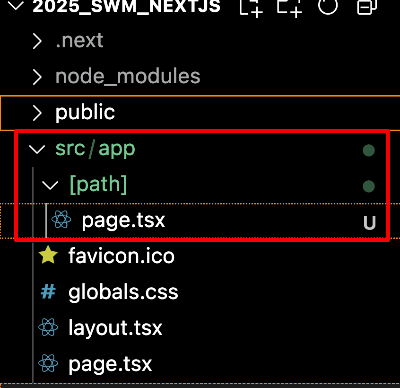Select the .next folder row
400x388 pixels.
200,41
